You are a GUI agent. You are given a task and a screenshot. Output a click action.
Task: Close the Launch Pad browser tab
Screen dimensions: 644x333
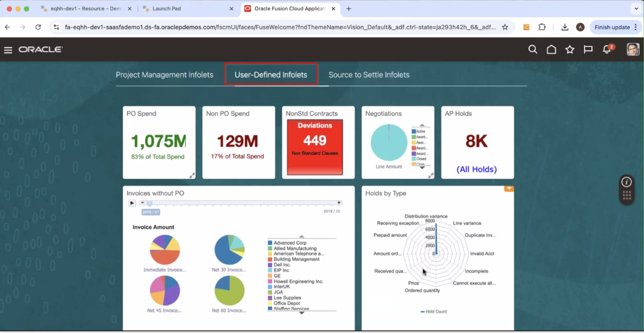tap(231, 9)
